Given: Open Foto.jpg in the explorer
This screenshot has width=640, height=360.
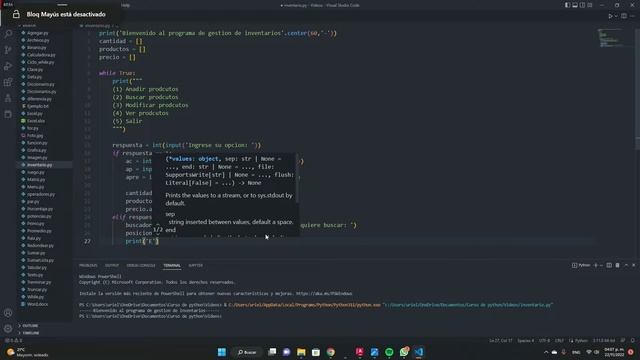Looking at the screenshot, I should point(35,136).
